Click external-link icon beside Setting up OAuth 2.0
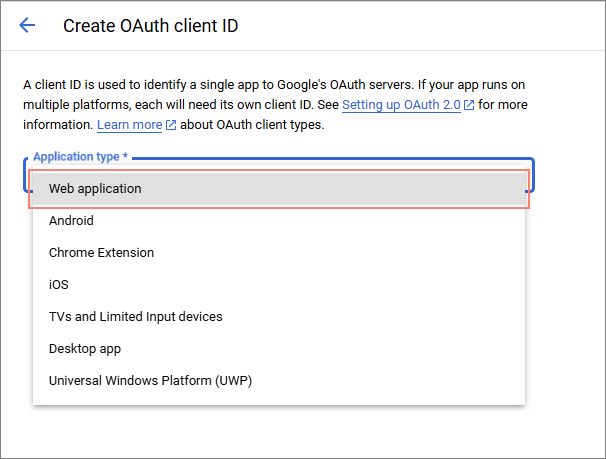The image size is (606, 459). click(x=468, y=105)
